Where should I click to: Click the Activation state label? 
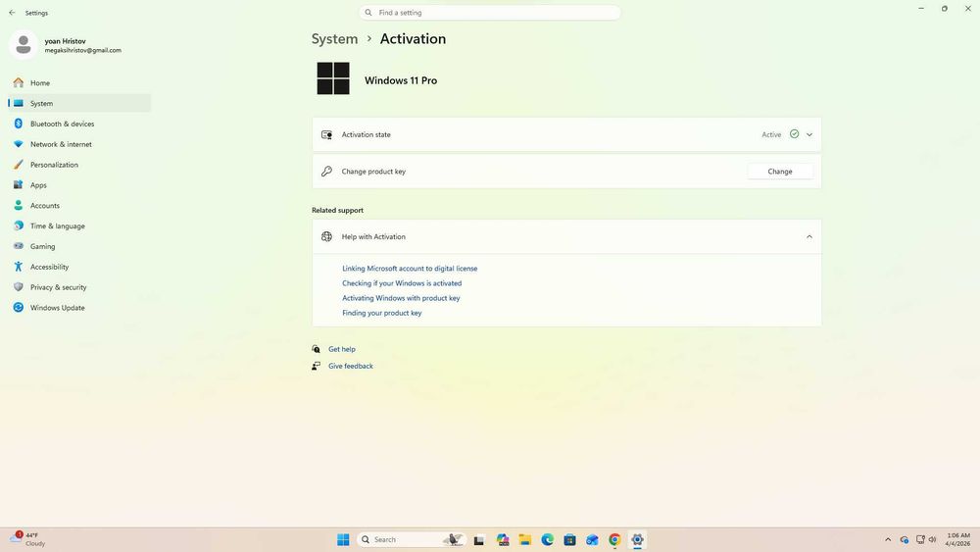pos(366,134)
